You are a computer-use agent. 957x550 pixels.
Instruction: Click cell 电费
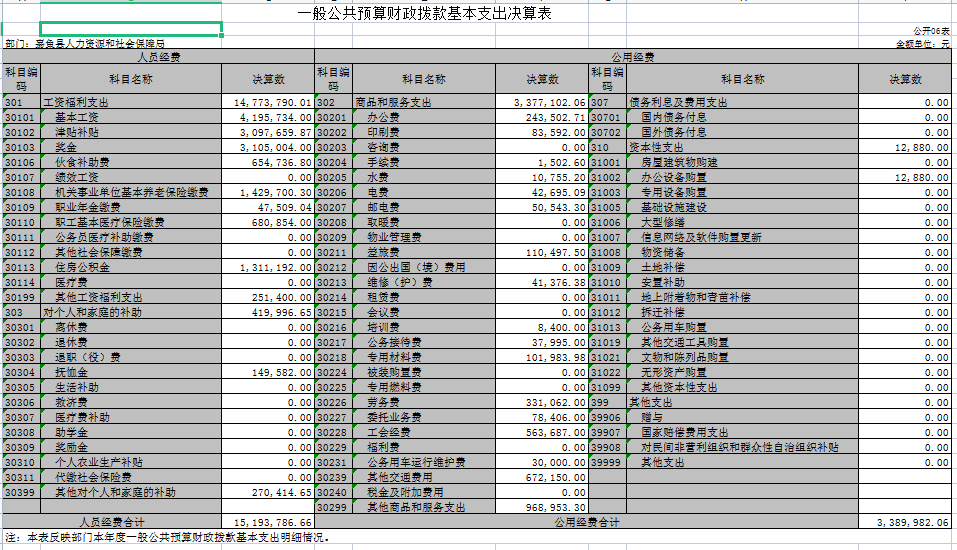click(x=424, y=192)
